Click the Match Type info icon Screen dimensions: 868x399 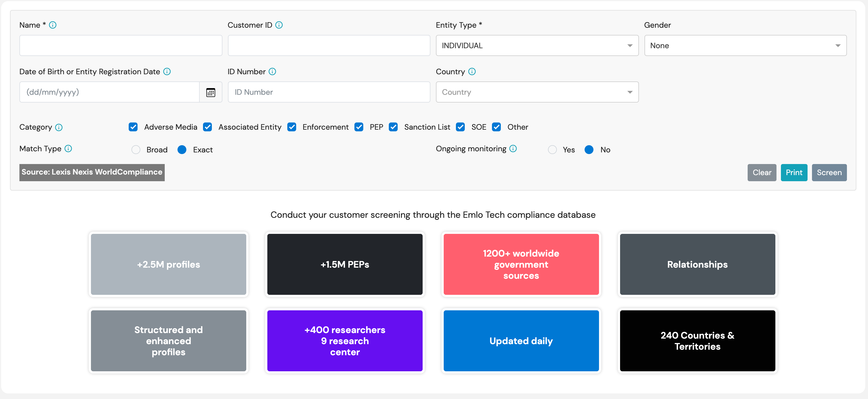(68, 149)
